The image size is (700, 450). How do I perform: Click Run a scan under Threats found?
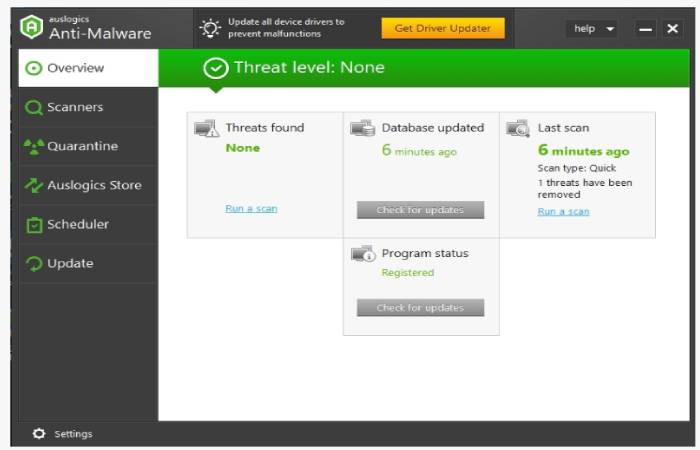coord(251,208)
